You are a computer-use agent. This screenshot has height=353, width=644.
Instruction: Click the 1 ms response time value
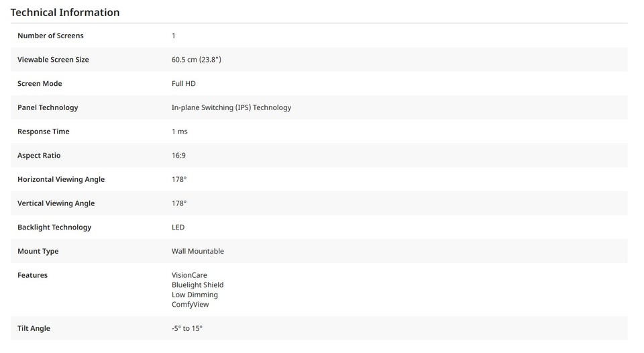click(x=180, y=132)
